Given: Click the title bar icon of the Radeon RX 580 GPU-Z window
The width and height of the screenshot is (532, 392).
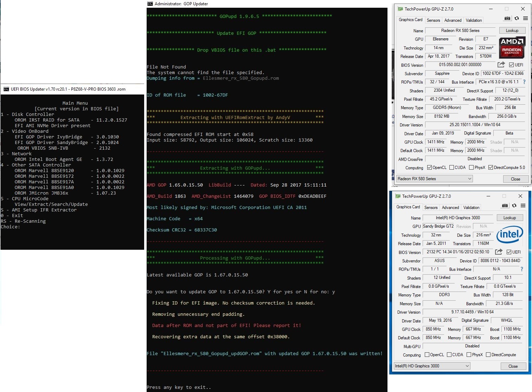Looking at the screenshot, I should tap(400, 9).
